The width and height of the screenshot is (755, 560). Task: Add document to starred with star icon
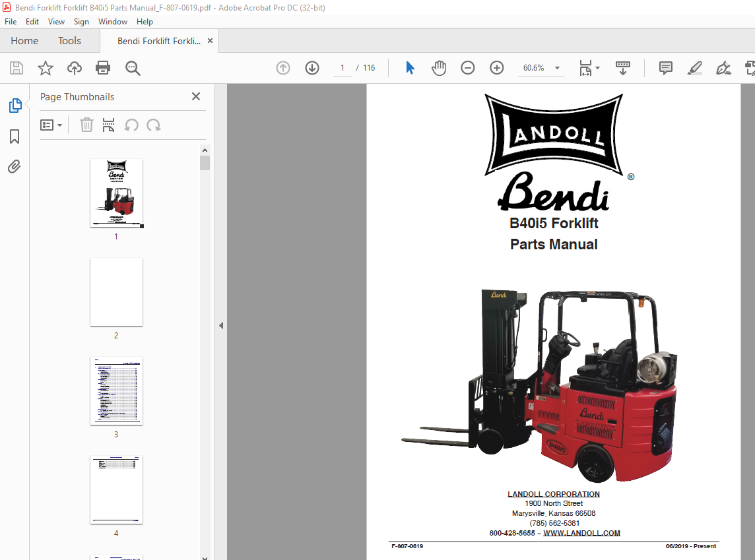46,68
